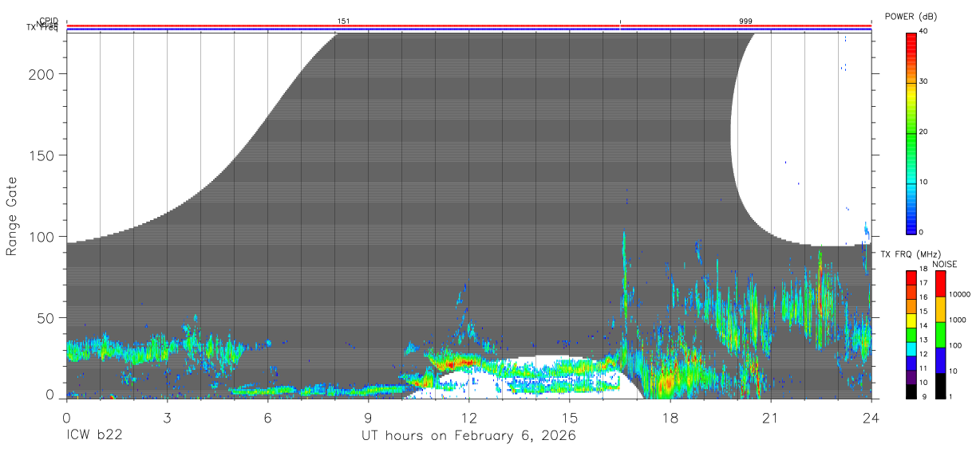The height and width of the screenshot is (452, 980).
Task: Click the POWER rainbow color bar
Action: pos(911,133)
